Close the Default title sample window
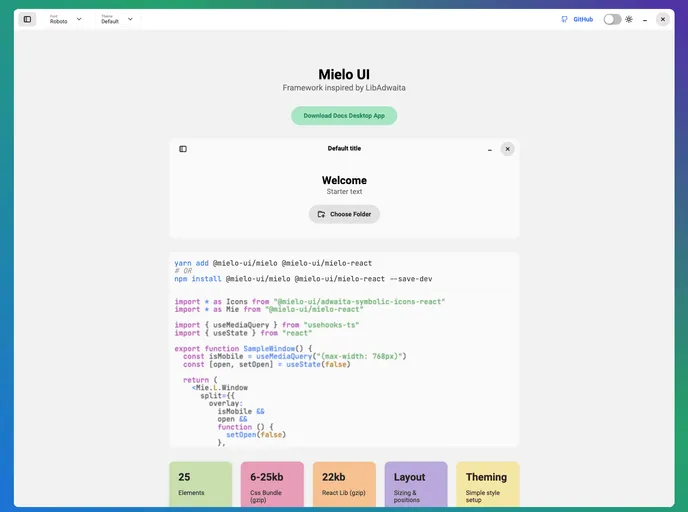 coord(507,149)
